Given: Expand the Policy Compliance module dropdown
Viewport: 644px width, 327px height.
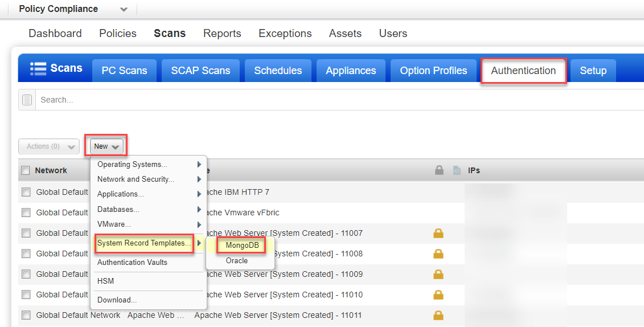Looking at the screenshot, I should (x=124, y=10).
